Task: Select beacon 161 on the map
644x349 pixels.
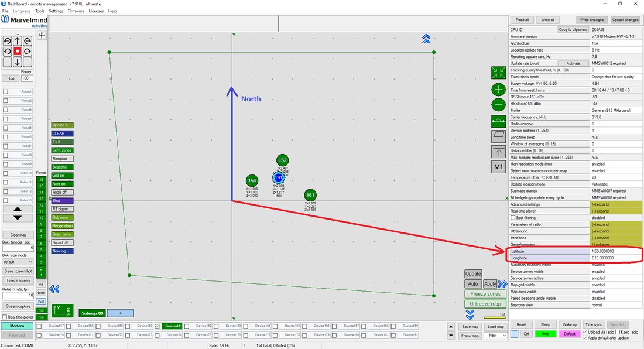Action: (x=310, y=195)
